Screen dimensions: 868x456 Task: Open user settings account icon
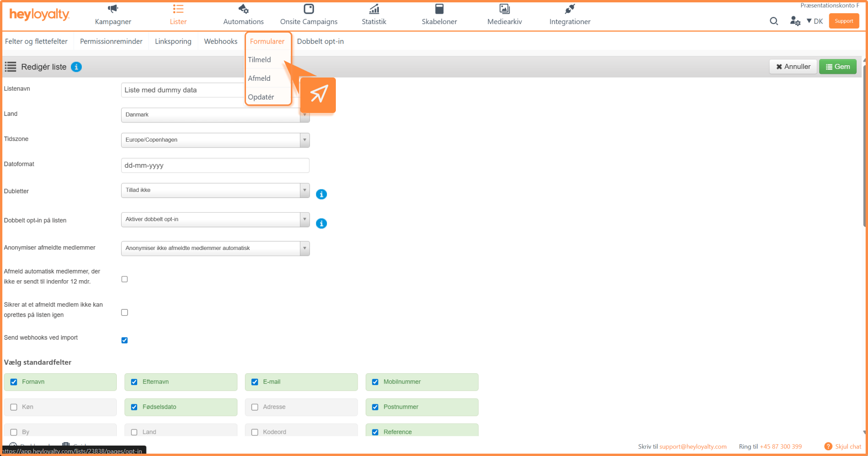pos(795,21)
